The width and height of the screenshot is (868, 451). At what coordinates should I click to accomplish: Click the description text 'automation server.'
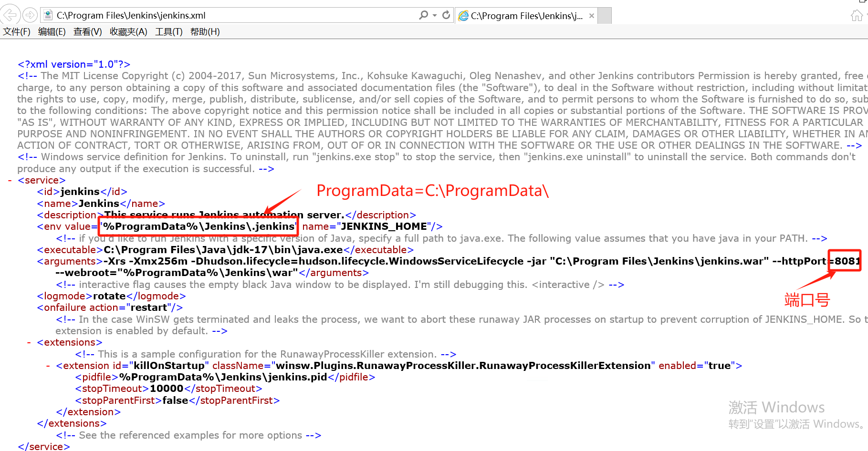[293, 215]
